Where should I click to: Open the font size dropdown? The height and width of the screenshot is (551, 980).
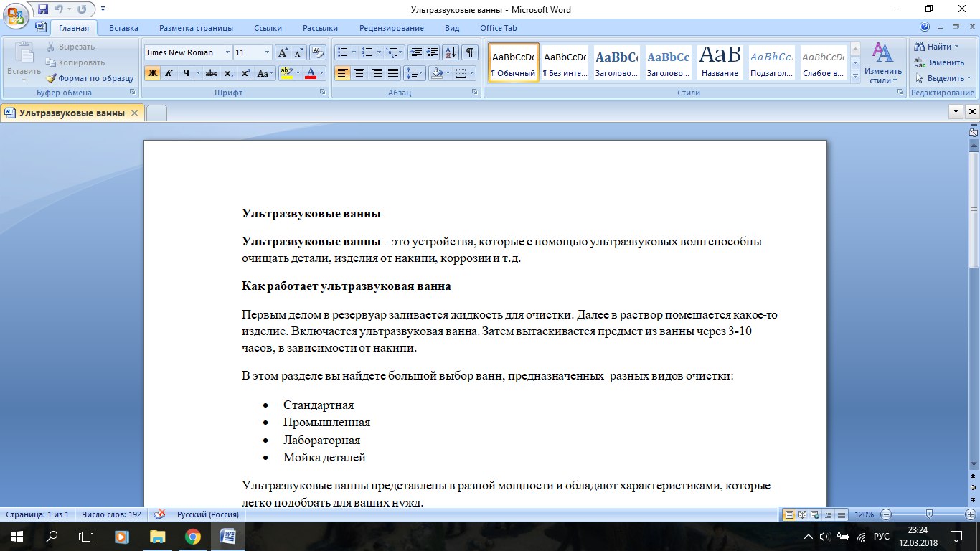click(x=267, y=52)
